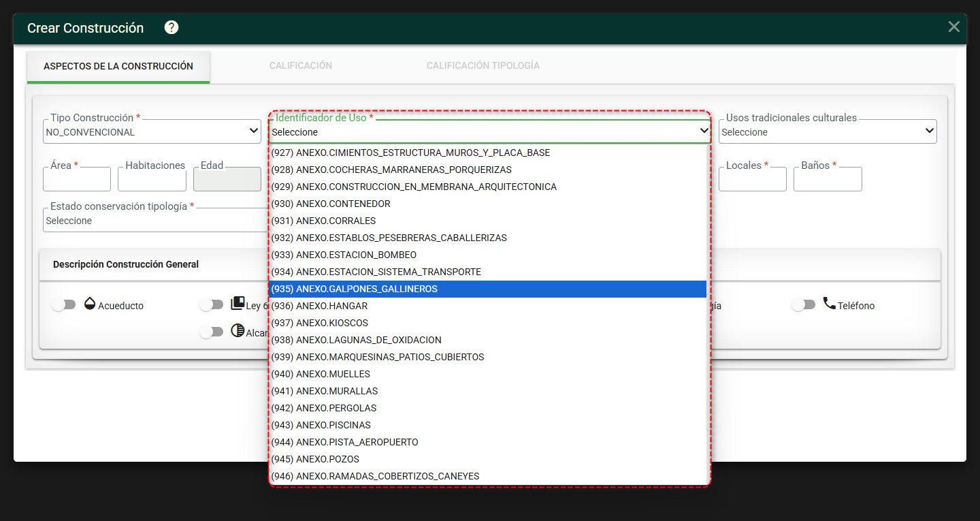The image size is (980, 521).
Task: Select option (929) ANEXO.CONSTRUCCION_EN_MEMBRANA_ARQUITECTONICA
Action: pyautogui.click(x=488, y=187)
